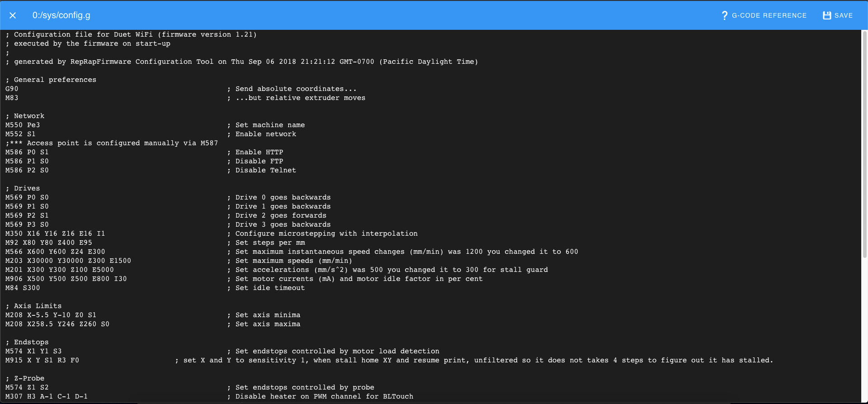Click the '; Endstops' comment heading
This screenshot has width=868, height=404.
[x=27, y=342]
